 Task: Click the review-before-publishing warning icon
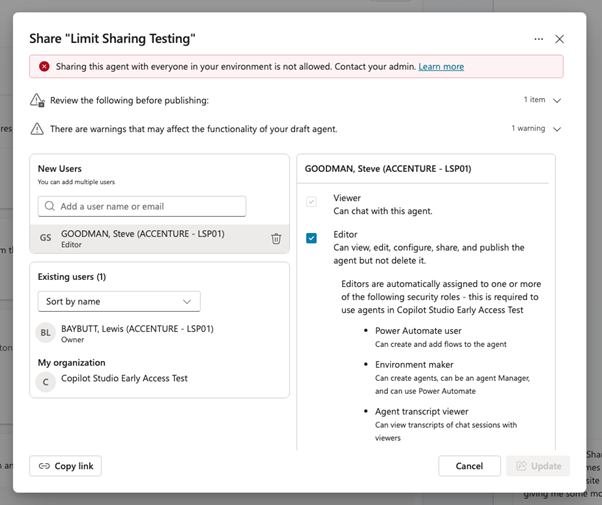37,100
